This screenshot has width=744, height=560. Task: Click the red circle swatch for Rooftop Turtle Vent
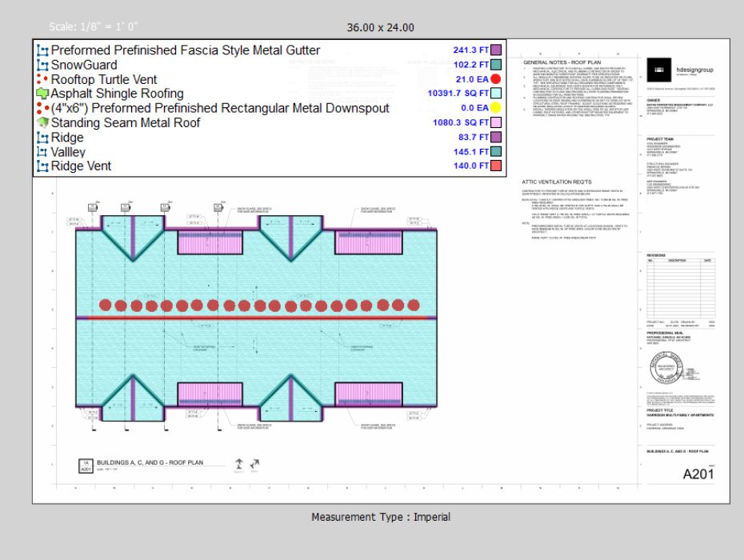coord(495,79)
